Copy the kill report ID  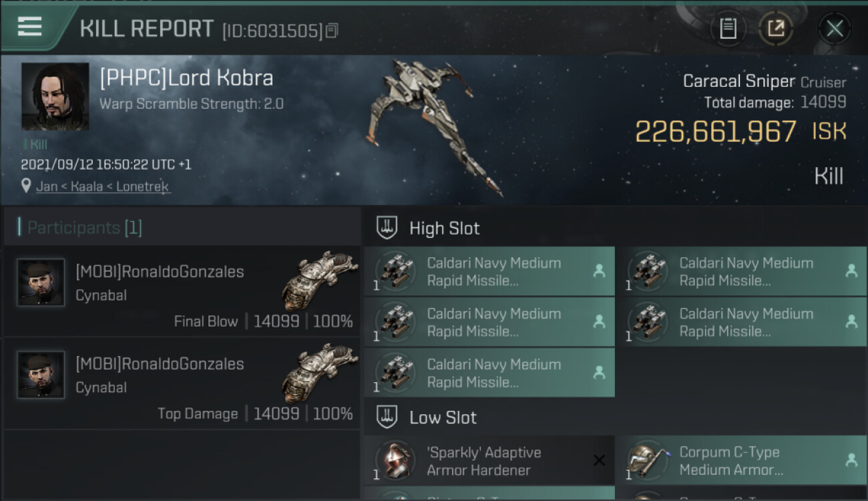(332, 30)
